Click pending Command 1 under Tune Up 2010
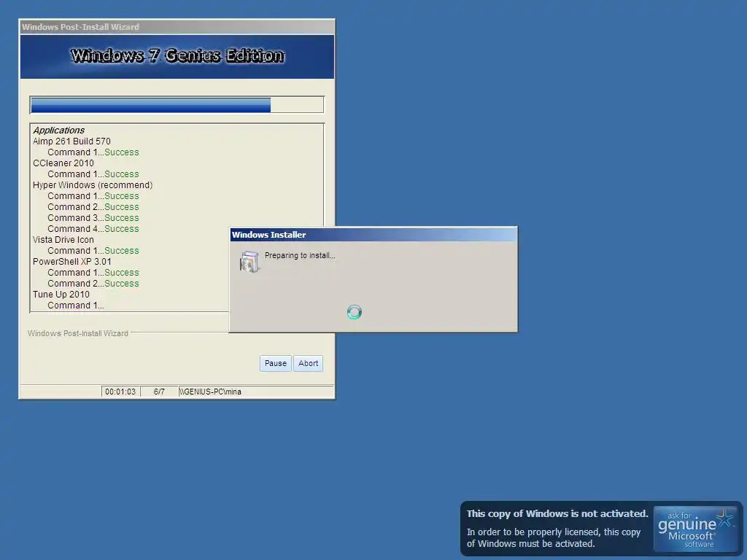Screen dimensions: 747x560 (x=76, y=306)
